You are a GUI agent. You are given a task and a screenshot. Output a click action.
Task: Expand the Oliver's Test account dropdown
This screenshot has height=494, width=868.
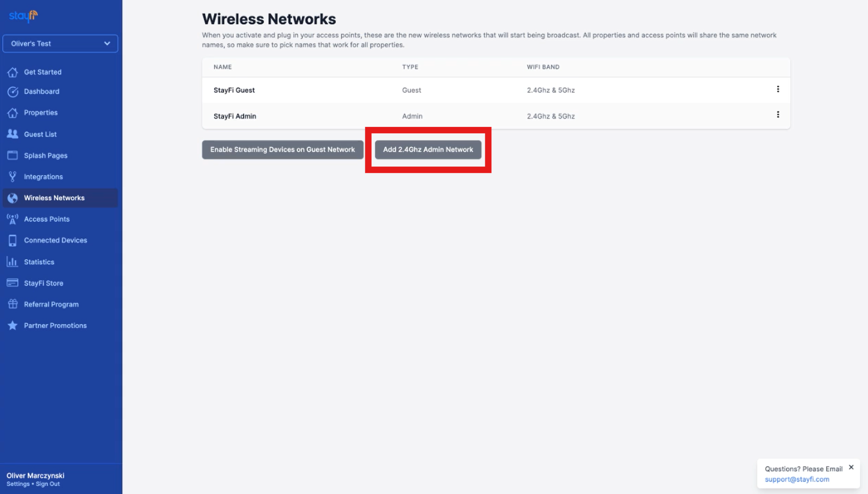pyautogui.click(x=60, y=44)
